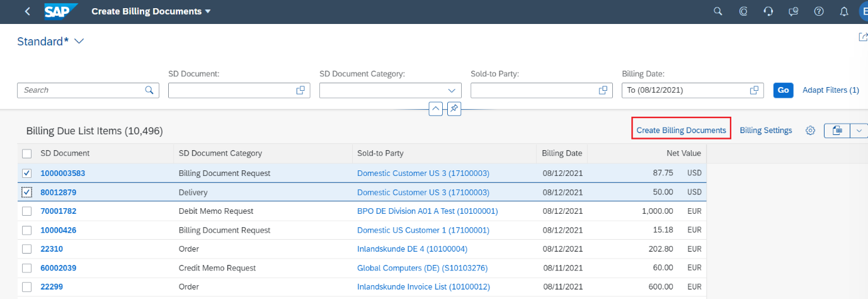Screen dimensions: 868x299
Task: Click into the Search input field
Action: coord(82,90)
